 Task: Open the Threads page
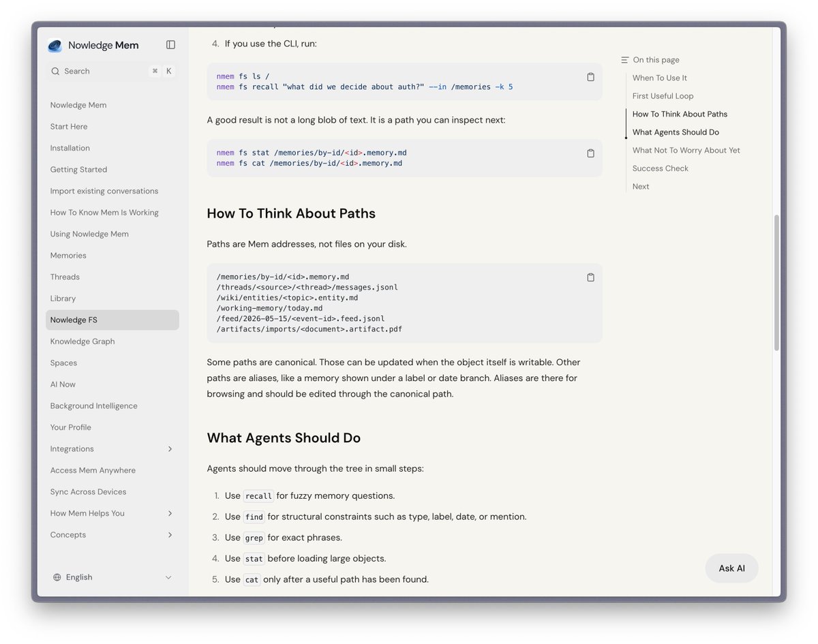tap(65, 277)
